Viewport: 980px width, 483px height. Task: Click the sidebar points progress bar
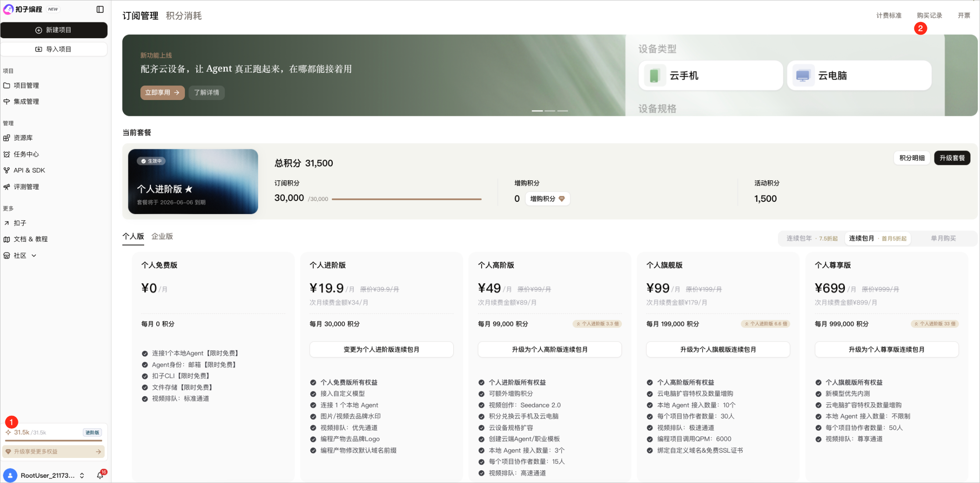click(x=53, y=440)
